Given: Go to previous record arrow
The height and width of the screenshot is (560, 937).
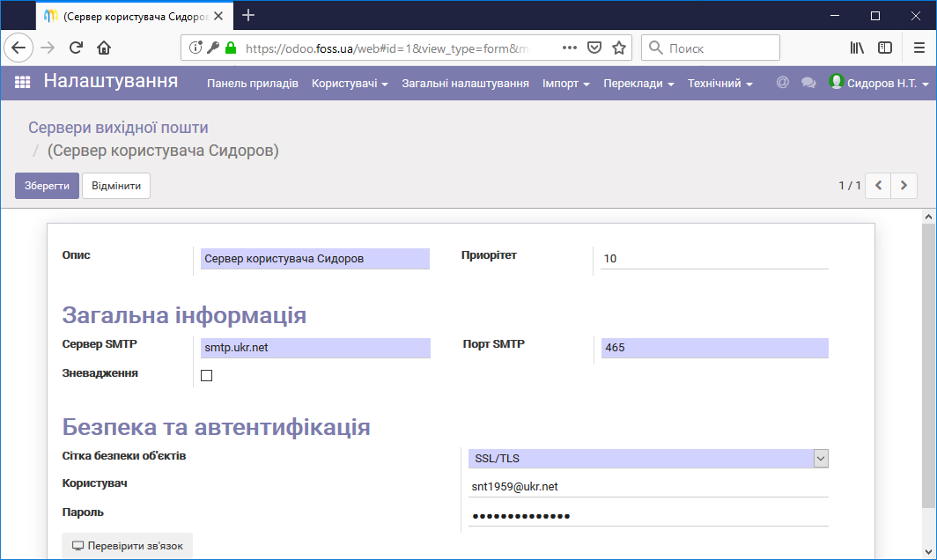Looking at the screenshot, I should (879, 185).
